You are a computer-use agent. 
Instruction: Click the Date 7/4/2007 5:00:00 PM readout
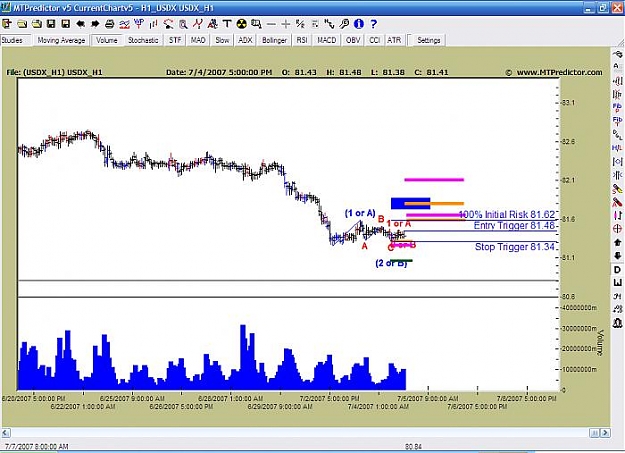pyautogui.click(x=219, y=73)
